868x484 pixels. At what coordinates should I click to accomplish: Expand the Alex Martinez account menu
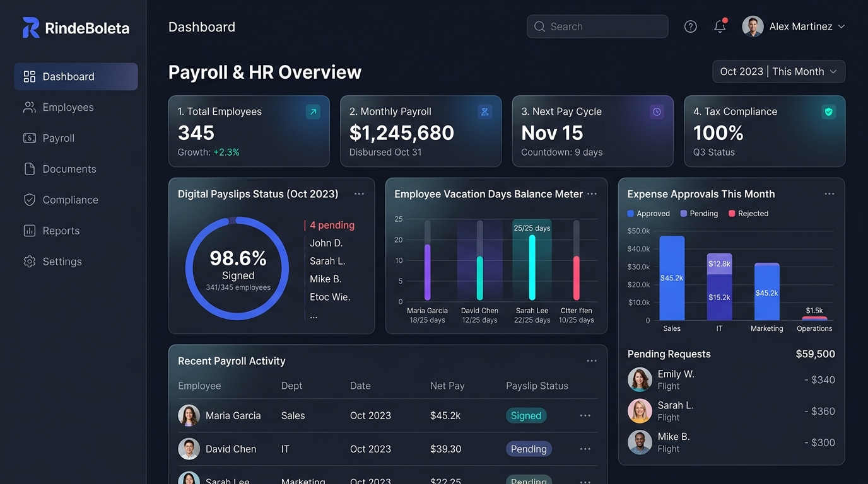(x=794, y=26)
